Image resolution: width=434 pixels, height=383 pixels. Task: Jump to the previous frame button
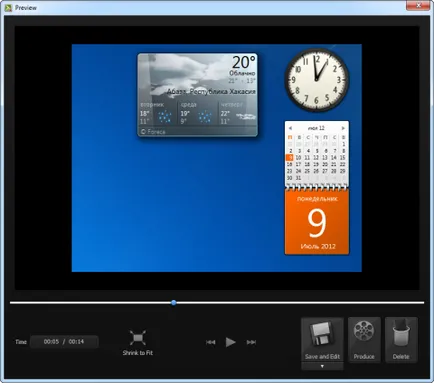(x=210, y=342)
